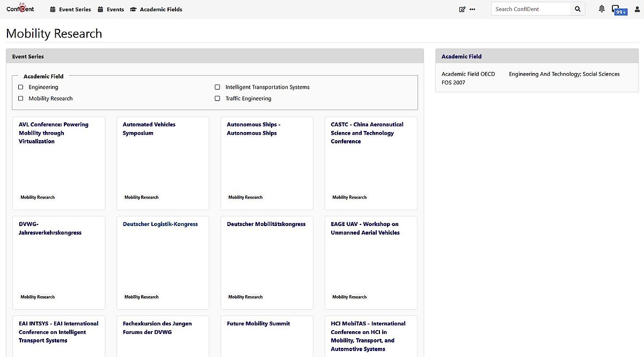The height and width of the screenshot is (357, 644).
Task: Check the Traffic Engineering filter
Action: pos(217,98)
